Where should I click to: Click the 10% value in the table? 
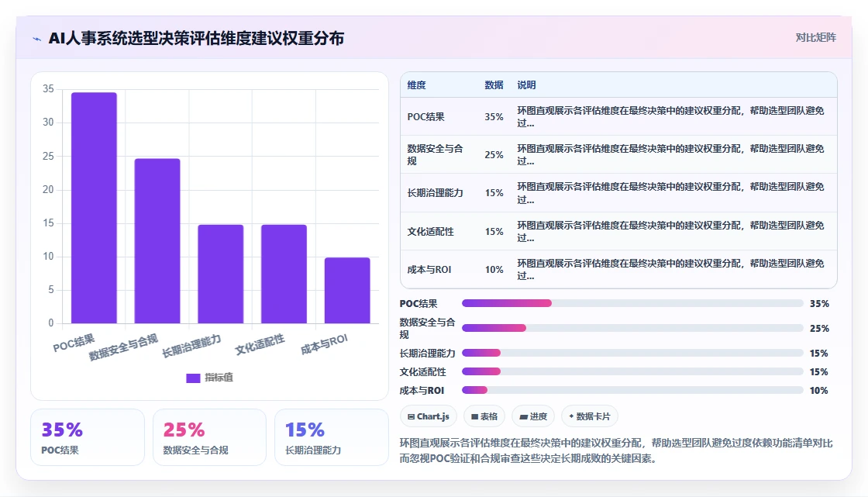point(494,269)
